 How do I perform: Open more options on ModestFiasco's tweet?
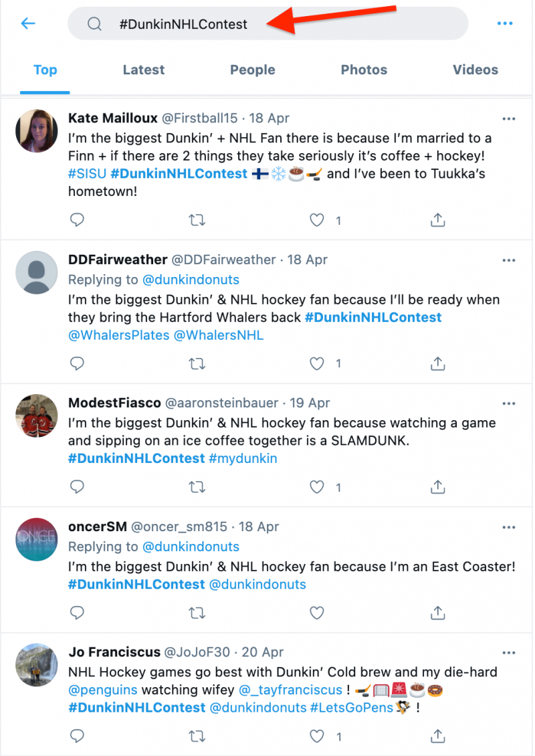pos(508,403)
